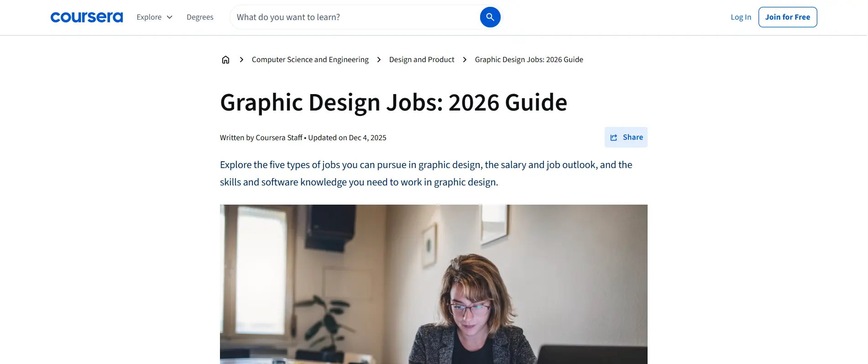Expand the chevron arrow next to Explore
This screenshot has width=868, height=364.
[169, 17]
